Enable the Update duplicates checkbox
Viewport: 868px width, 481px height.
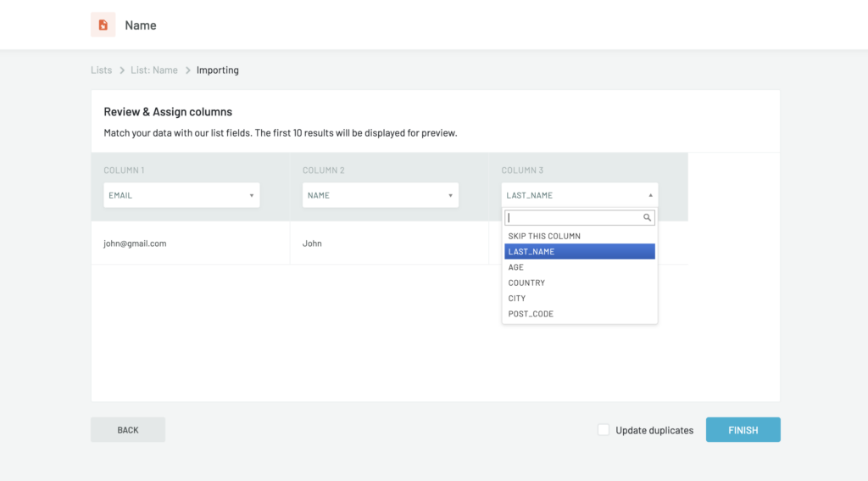(x=604, y=430)
